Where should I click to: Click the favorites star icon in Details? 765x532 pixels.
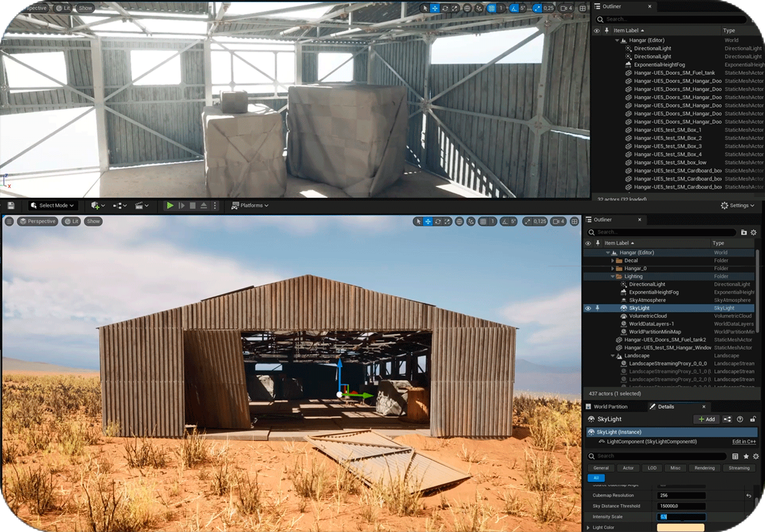pyautogui.click(x=745, y=456)
